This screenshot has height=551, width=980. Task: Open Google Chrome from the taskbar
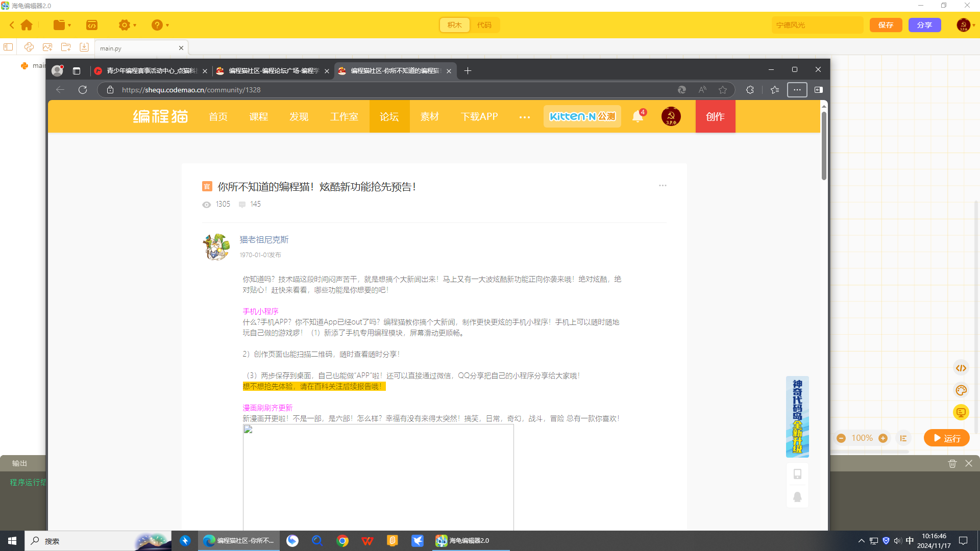click(x=342, y=541)
